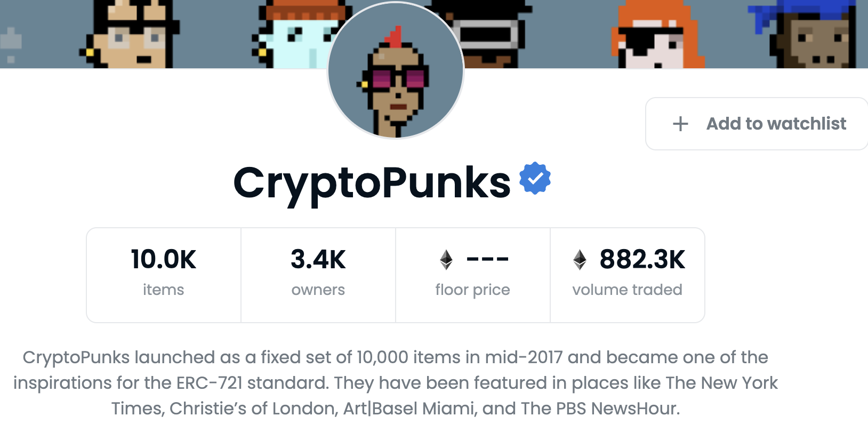Click the Ethereum icon next to floor price dashes
Screen dimensions: 868x448
tap(446, 260)
